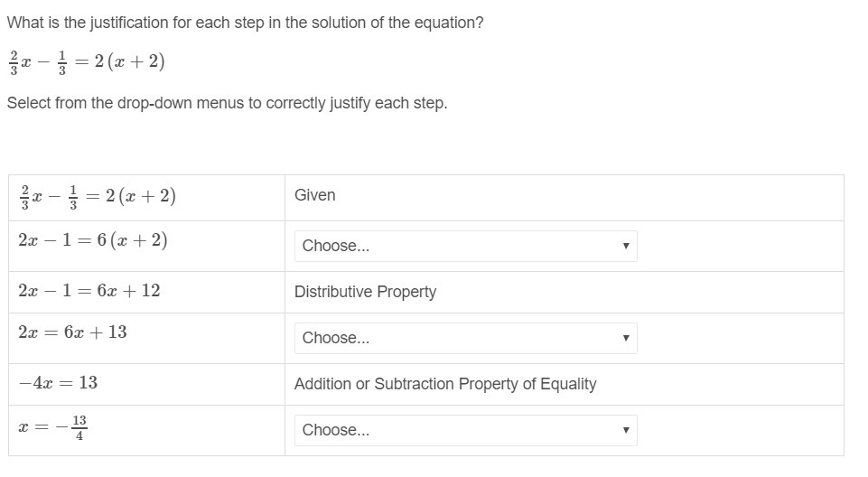Open the dropdown for the x = −13/4 step

[x=465, y=430]
